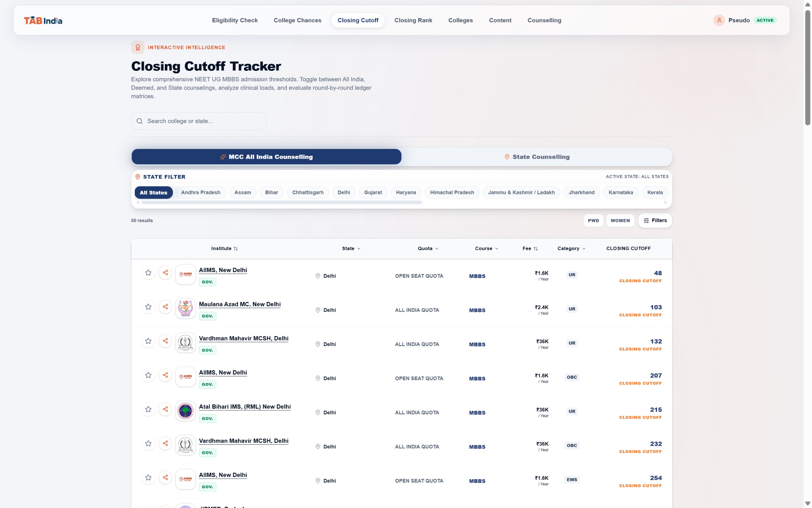Share the Atal Bihari IMS row
812x508 pixels.
(x=166, y=409)
